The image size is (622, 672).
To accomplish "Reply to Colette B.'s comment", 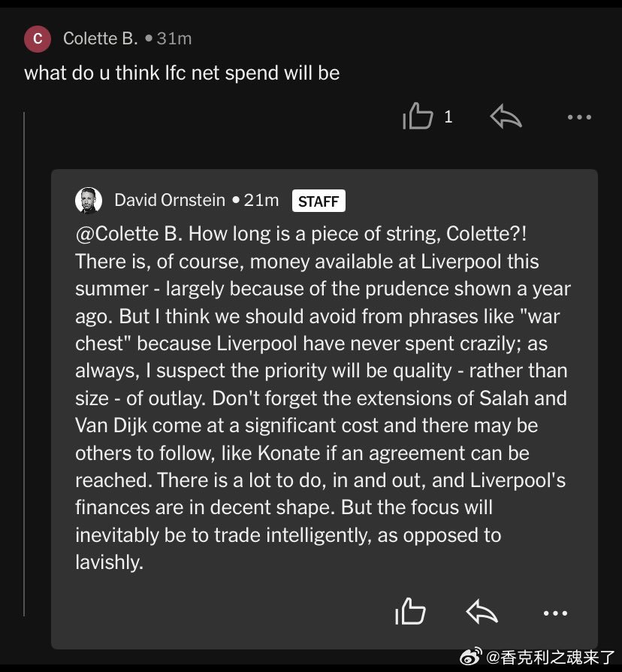I will 506,117.
